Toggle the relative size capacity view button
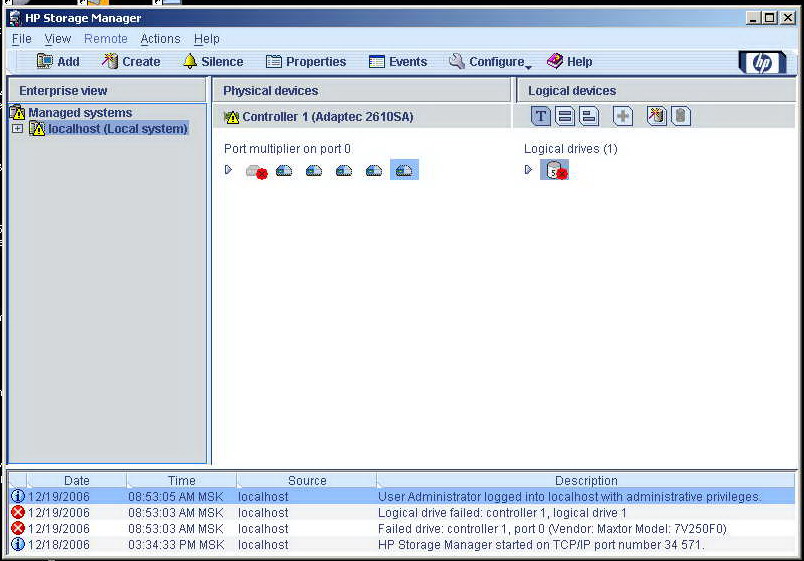Viewport: 804px width, 561px height. pos(589,117)
